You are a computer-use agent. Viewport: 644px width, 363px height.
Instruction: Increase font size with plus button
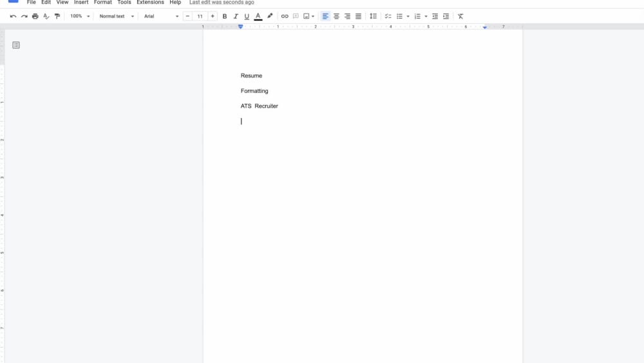[x=213, y=17]
